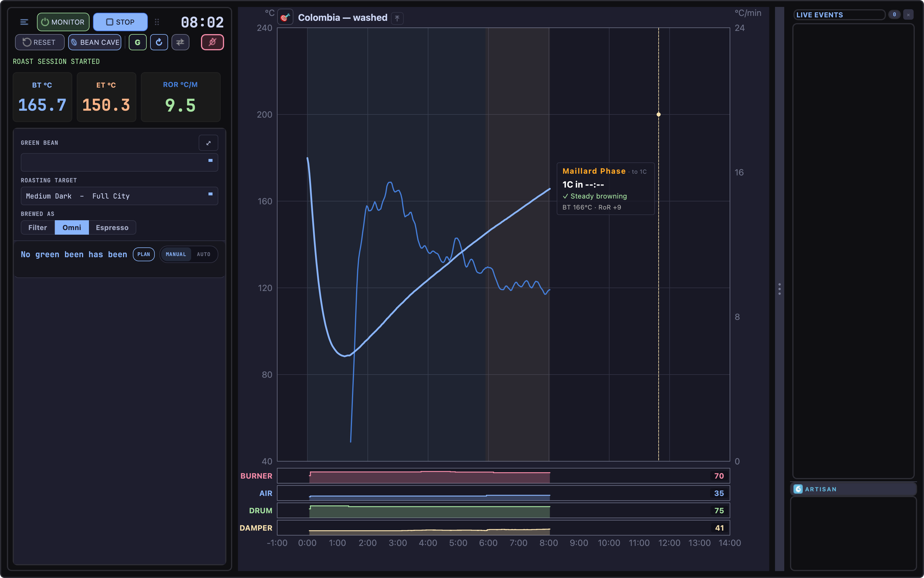Open the Green Bean dropdown
924x578 pixels.
point(120,162)
